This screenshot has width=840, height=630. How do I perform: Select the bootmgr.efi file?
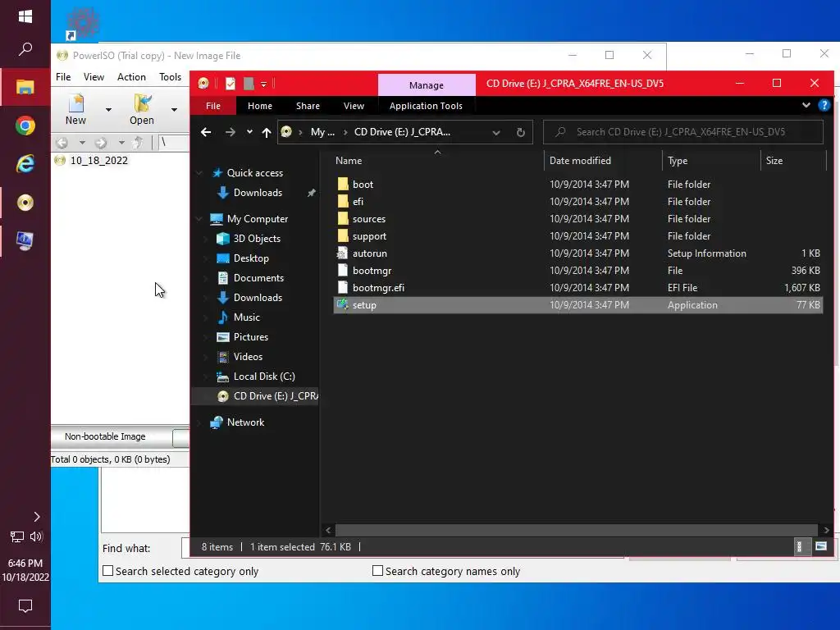[577, 288]
